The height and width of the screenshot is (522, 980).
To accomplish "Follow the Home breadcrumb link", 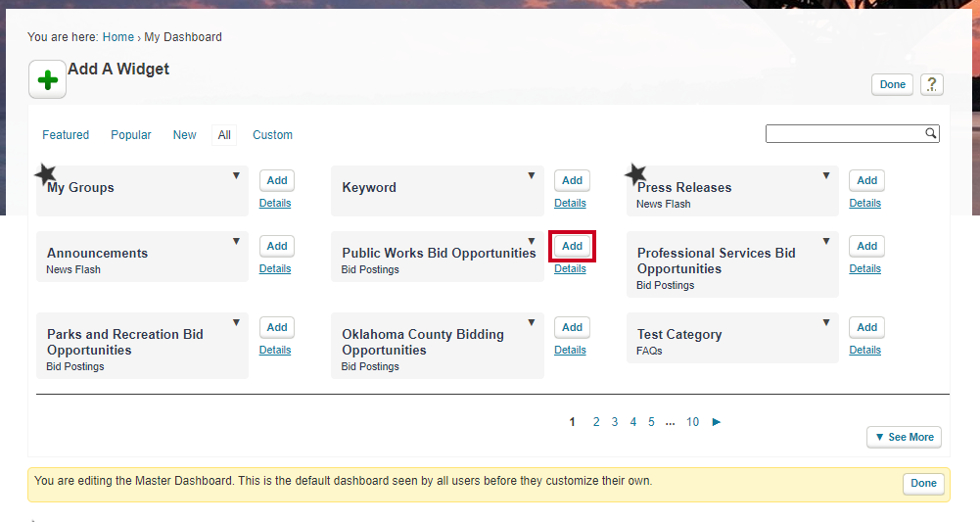I will 118,37.
